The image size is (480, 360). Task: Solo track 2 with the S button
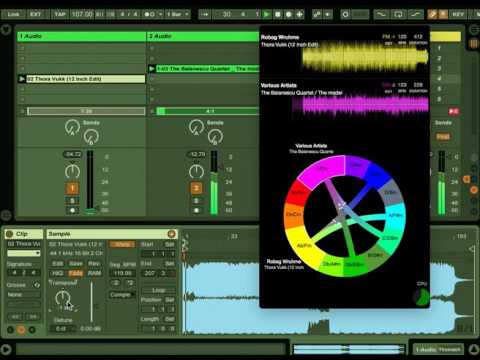[x=196, y=201]
